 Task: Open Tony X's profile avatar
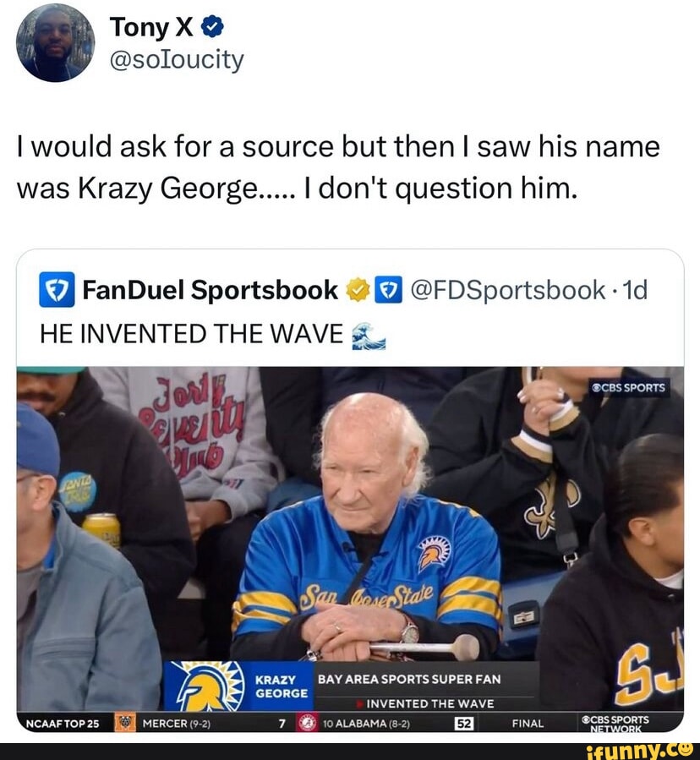55,42
